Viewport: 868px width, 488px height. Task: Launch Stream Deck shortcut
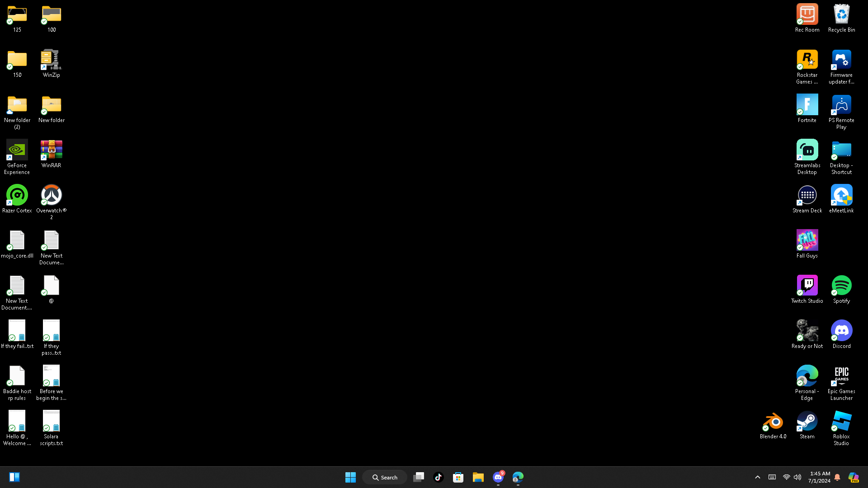click(x=807, y=199)
